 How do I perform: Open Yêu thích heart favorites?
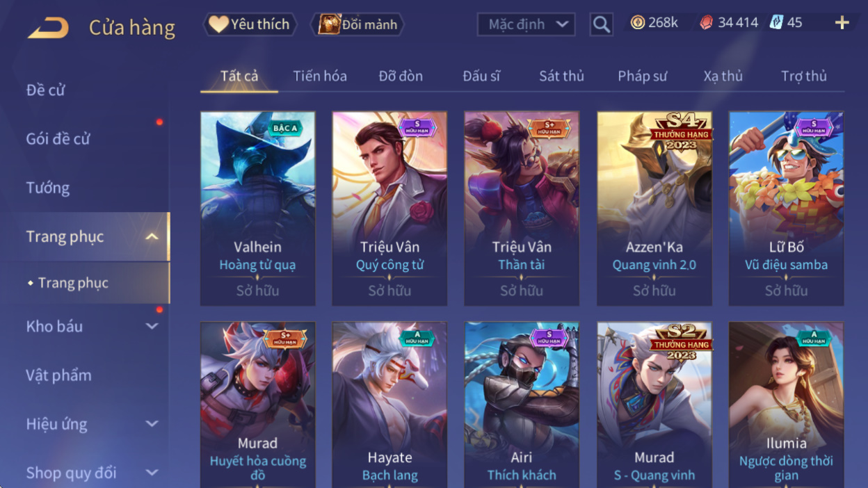pyautogui.click(x=250, y=24)
